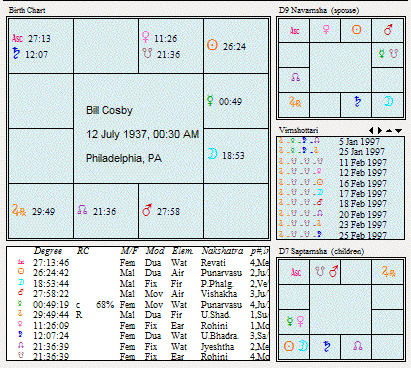Click the D9 Navamsha chart title
The width and height of the screenshot is (411, 368).
[x=319, y=10]
